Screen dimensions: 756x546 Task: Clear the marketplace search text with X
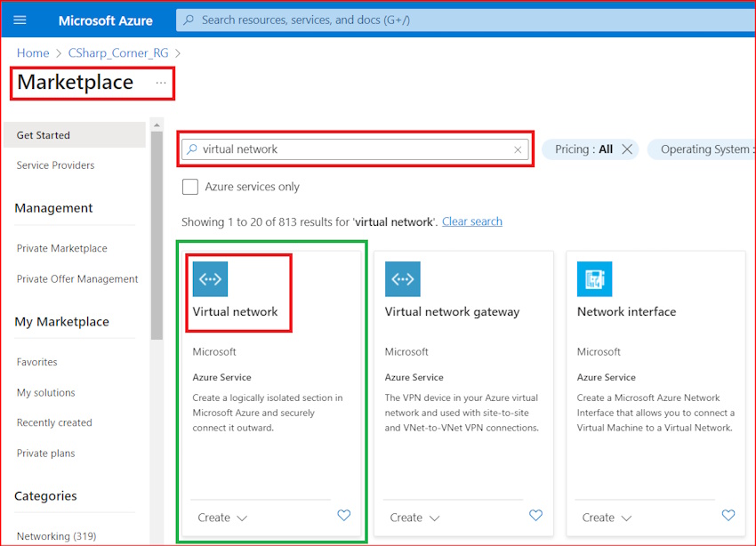coord(518,149)
